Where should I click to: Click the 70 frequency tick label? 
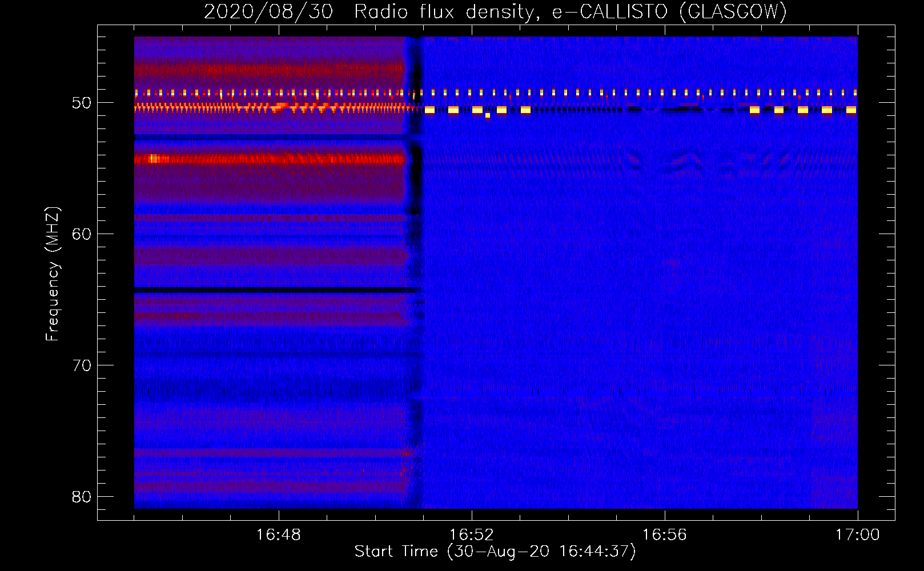coord(82,365)
